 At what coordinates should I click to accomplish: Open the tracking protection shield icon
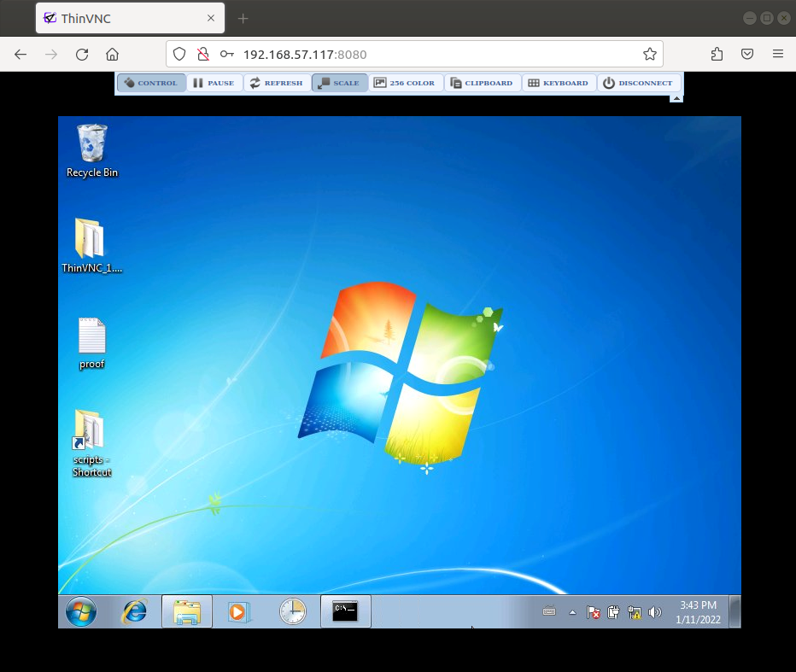point(179,55)
